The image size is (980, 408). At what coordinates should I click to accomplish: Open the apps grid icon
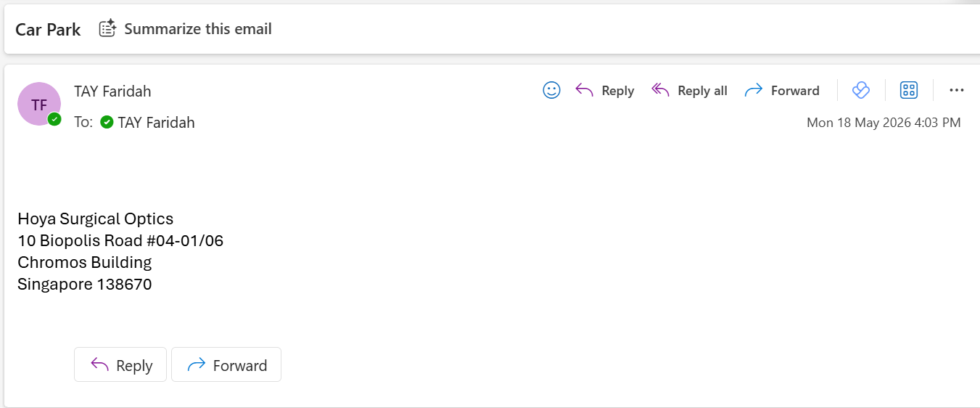[x=909, y=90]
